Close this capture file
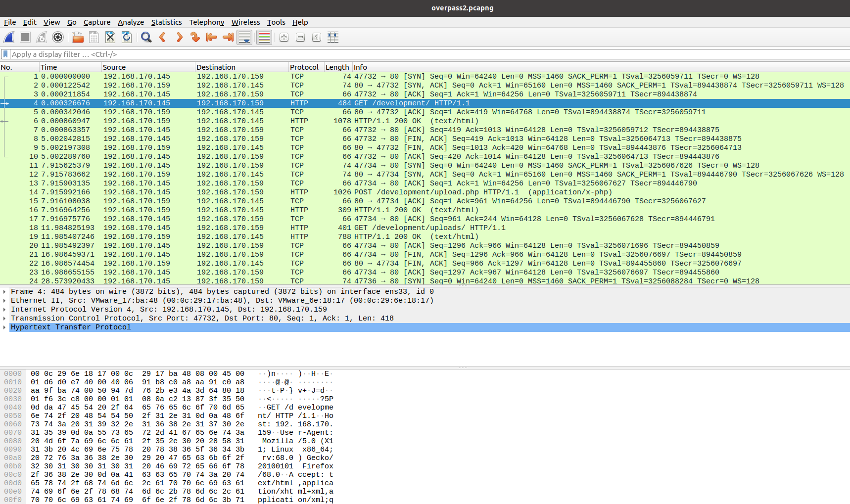Screen dimensions: 850x504 [x=110, y=37]
